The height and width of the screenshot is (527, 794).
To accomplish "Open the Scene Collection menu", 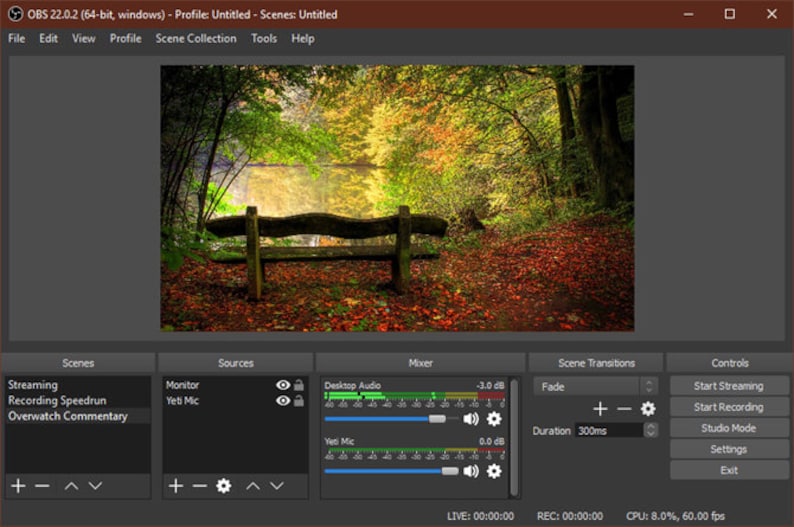I will click(x=196, y=38).
